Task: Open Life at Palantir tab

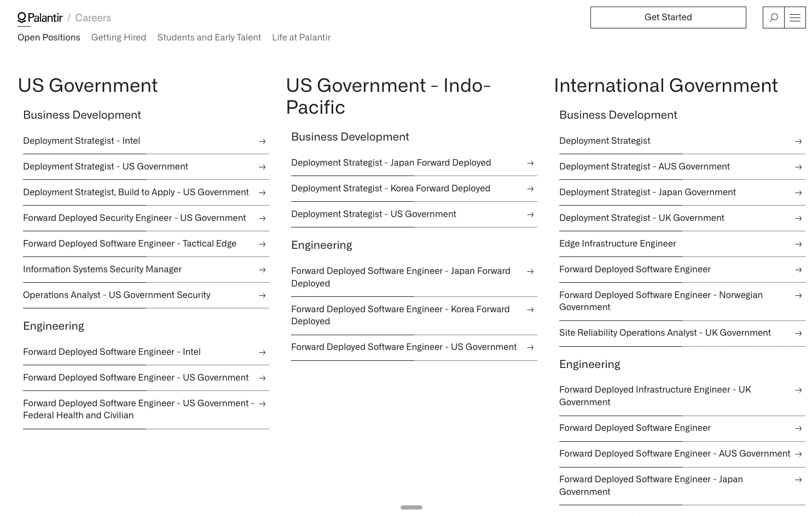Action: coord(301,37)
